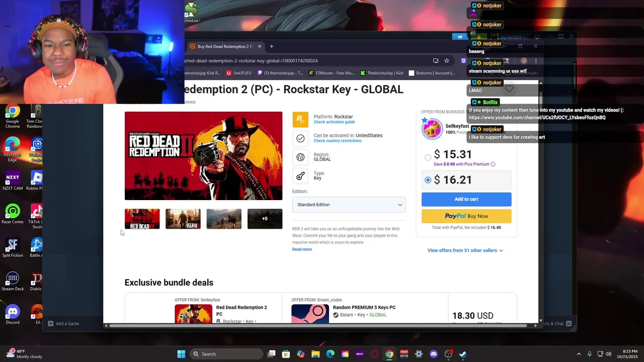Expand offers from 31 other sellers
644x362 pixels.
[465, 250]
